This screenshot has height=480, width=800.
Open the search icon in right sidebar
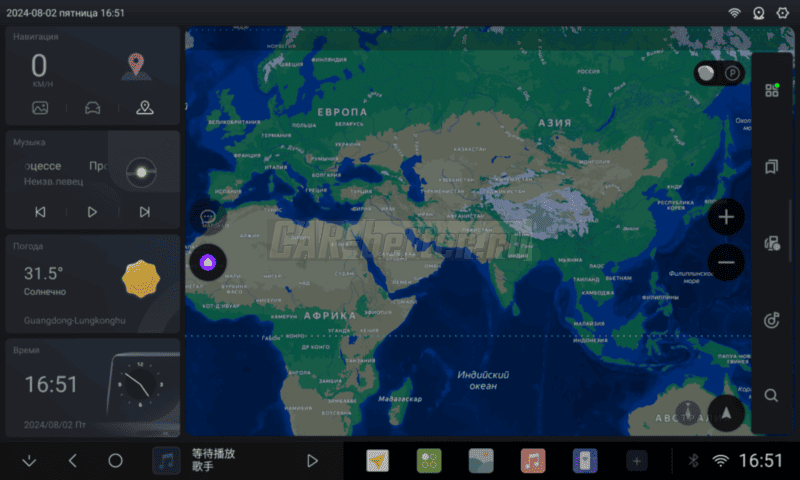click(x=771, y=395)
